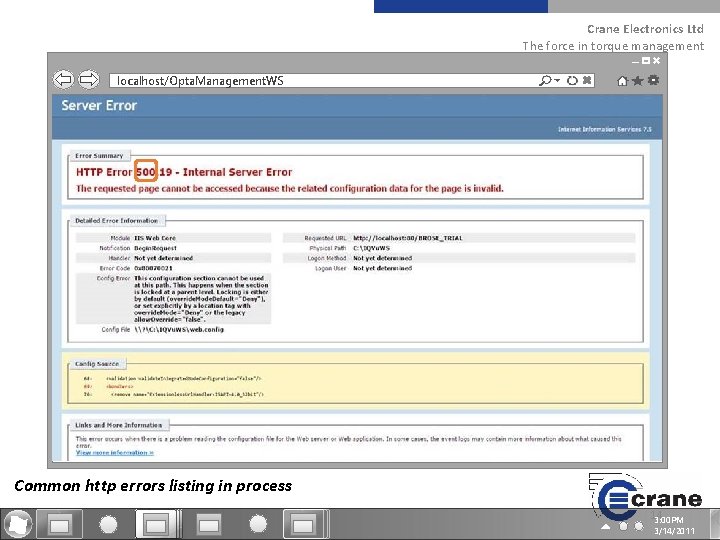The height and width of the screenshot is (540, 720).
Task: Click the search magnifier in address bar
Action: point(545,81)
